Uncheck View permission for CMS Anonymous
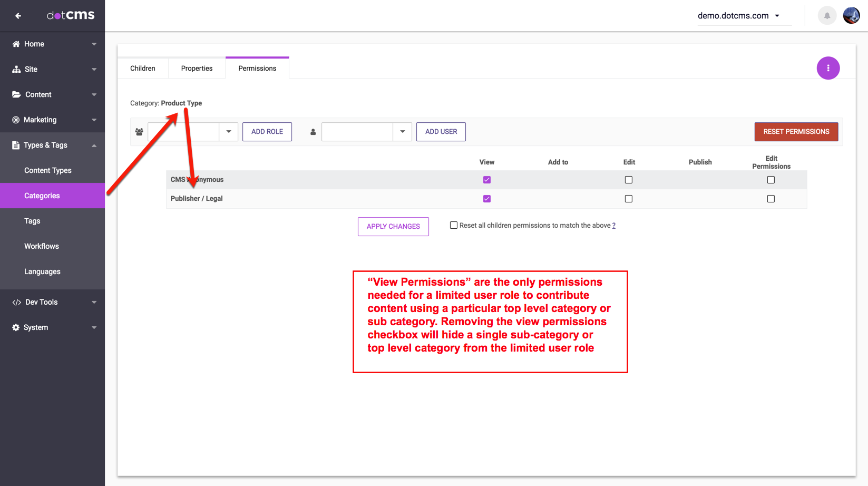 (x=487, y=180)
